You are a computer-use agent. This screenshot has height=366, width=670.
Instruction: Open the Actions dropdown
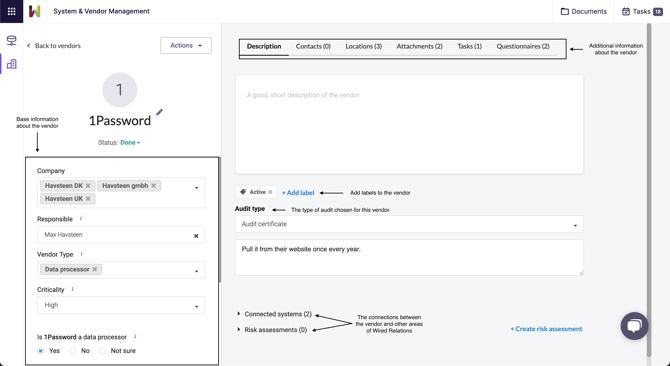[186, 46]
